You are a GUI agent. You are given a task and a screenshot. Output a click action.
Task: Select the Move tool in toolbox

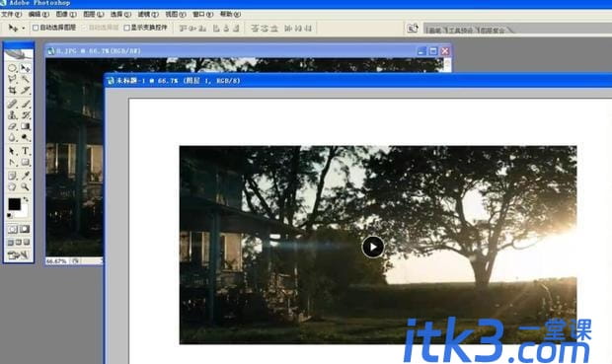click(x=26, y=68)
